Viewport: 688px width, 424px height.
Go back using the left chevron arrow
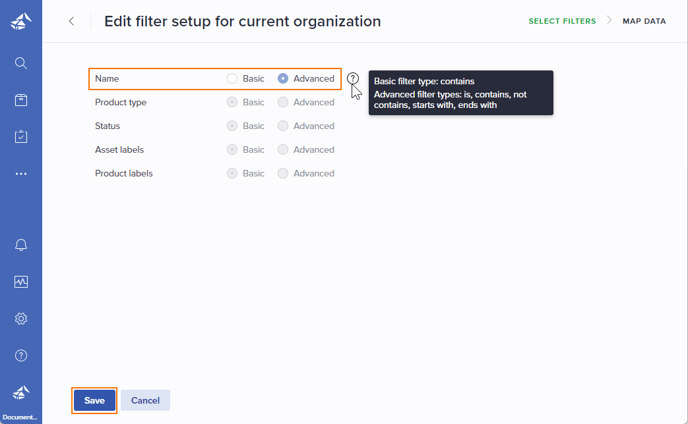pyautogui.click(x=72, y=21)
